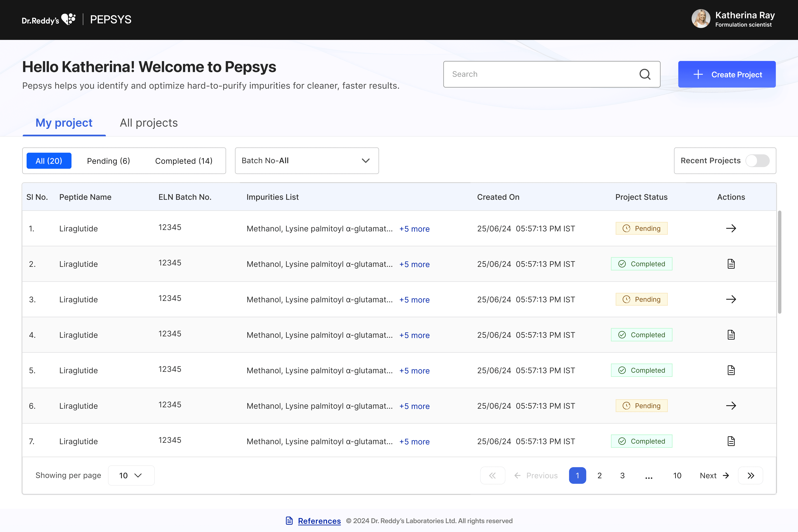Filter by Pending (6) projects
This screenshot has height=532, width=798.
[x=108, y=161]
